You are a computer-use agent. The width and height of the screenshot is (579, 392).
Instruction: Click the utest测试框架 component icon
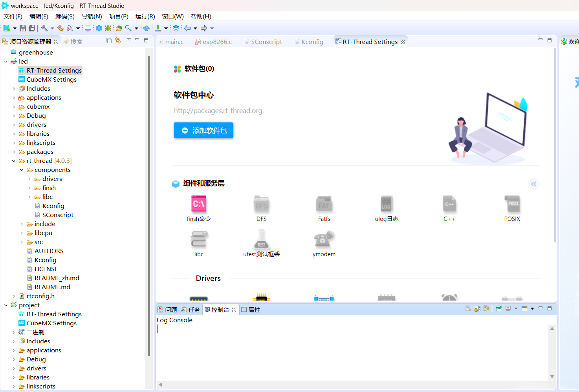point(262,239)
